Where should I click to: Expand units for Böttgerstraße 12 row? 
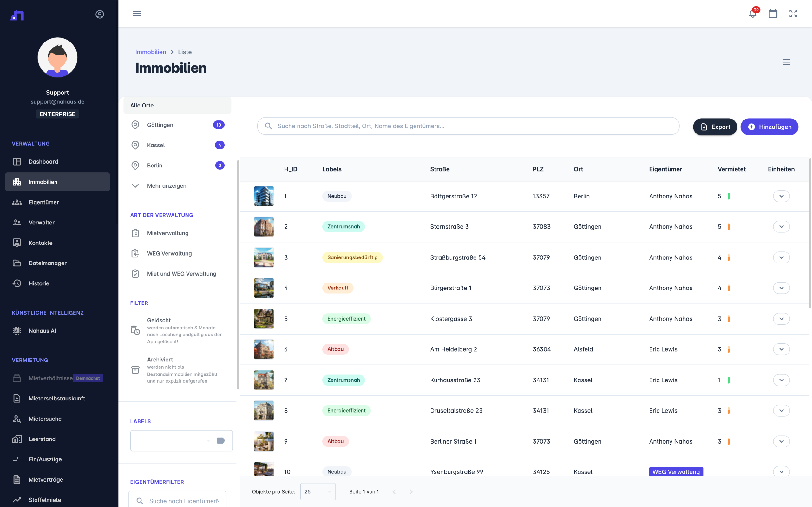[x=781, y=196]
